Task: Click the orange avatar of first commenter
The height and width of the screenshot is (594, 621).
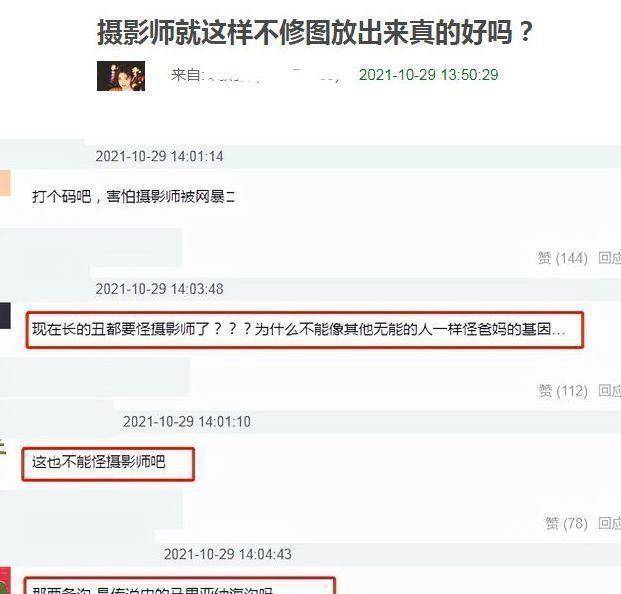Action: pyautogui.click(x=5, y=183)
